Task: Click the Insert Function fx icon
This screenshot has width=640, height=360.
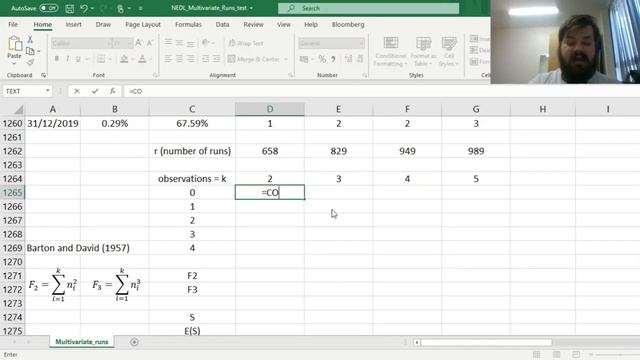Action: click(x=113, y=91)
